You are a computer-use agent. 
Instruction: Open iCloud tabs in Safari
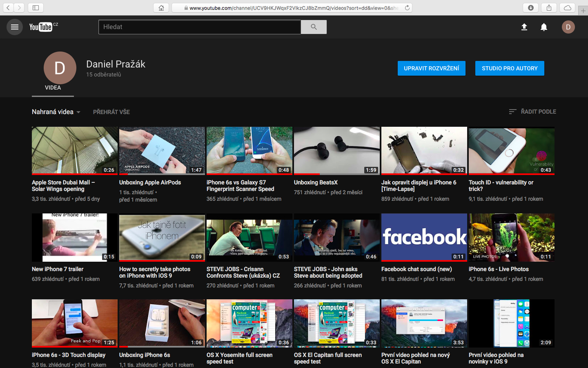coord(568,8)
